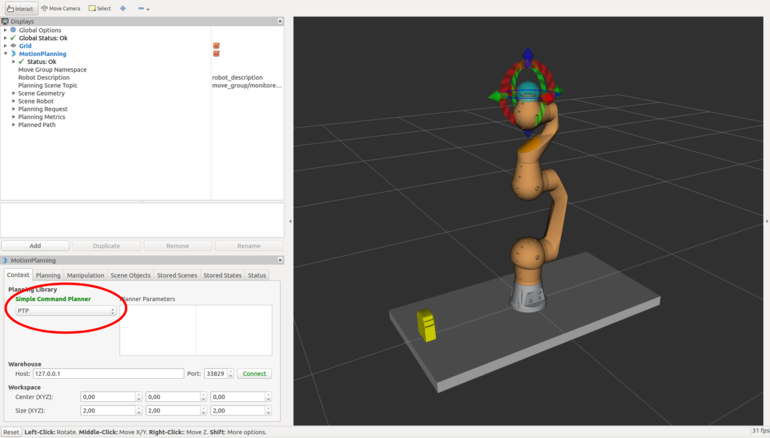Screen dimensions: 770x438
Task: Close the MotionPlanning panel via its X
Action: (280, 260)
